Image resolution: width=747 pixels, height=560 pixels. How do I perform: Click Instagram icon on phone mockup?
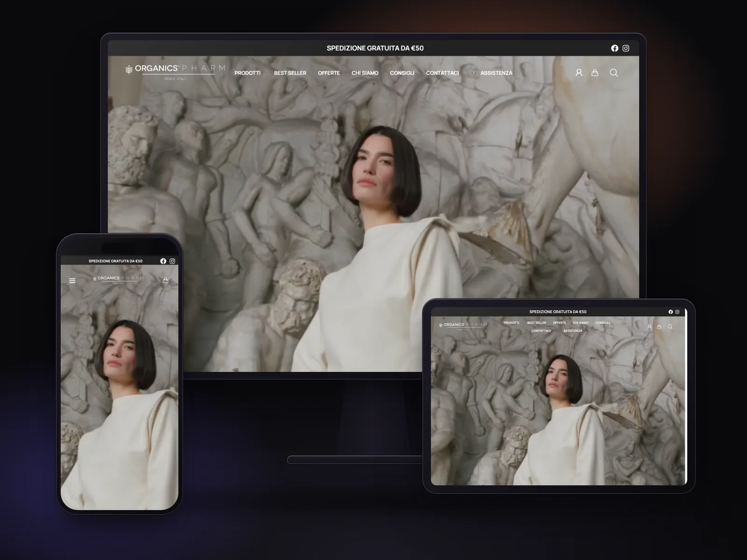172,261
